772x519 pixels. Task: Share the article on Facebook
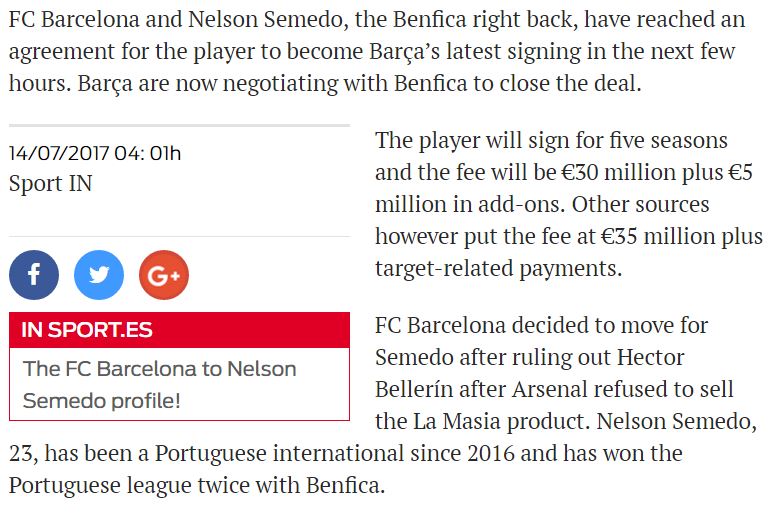point(34,275)
